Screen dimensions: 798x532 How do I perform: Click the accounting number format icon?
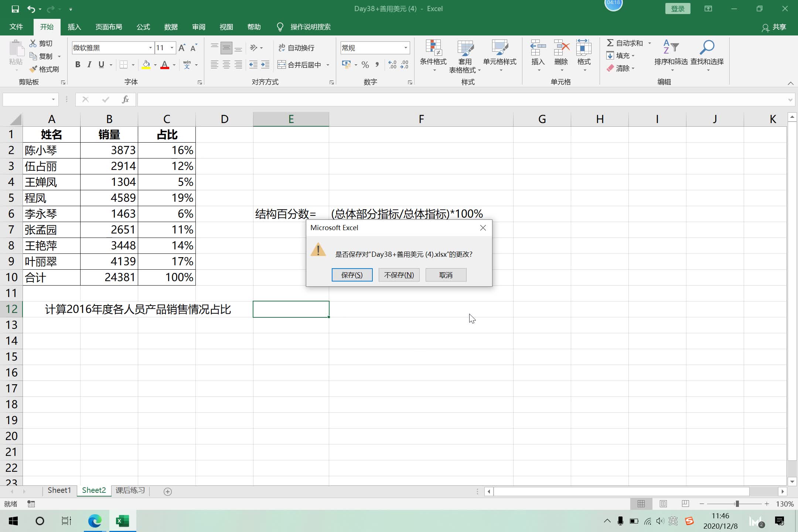coord(346,65)
